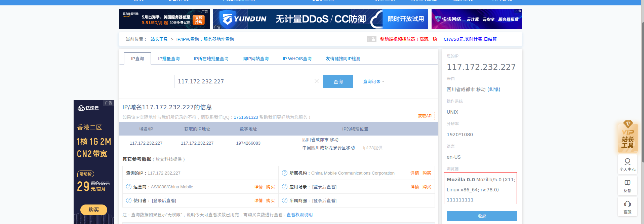This screenshot has width=644, height=224.
Task: Click the 域名/IP column header
Action: coord(146,129)
